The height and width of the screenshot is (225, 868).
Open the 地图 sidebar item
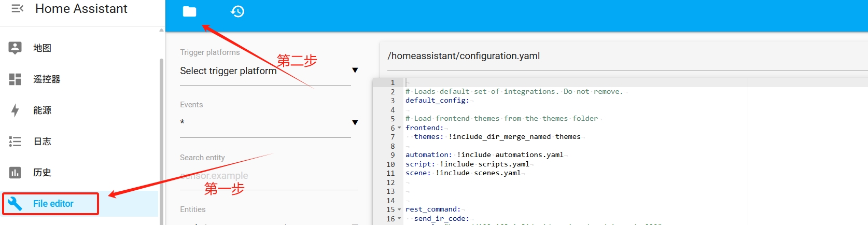(80, 48)
